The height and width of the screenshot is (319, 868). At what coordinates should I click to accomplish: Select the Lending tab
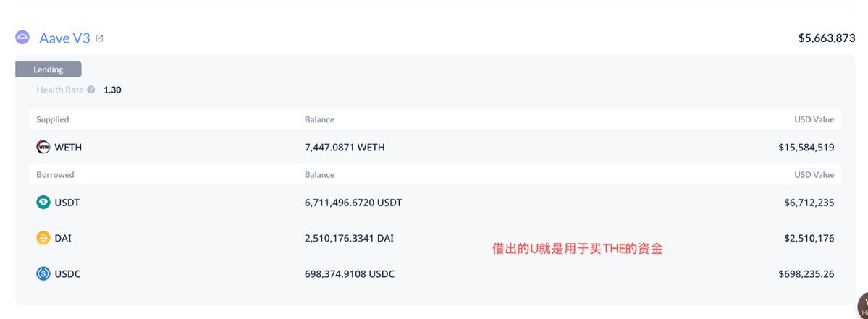pyautogui.click(x=49, y=69)
